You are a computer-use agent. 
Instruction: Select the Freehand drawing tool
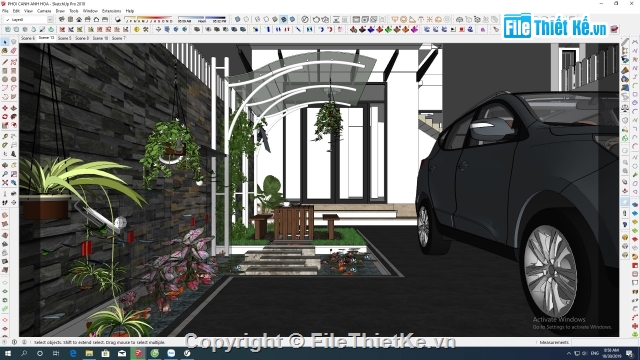click(x=13, y=62)
